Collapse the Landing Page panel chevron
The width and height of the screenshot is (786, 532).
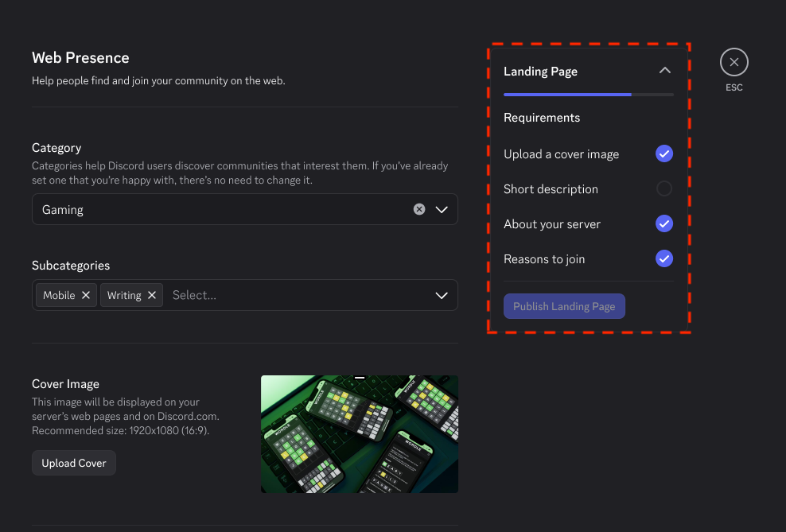click(x=665, y=71)
